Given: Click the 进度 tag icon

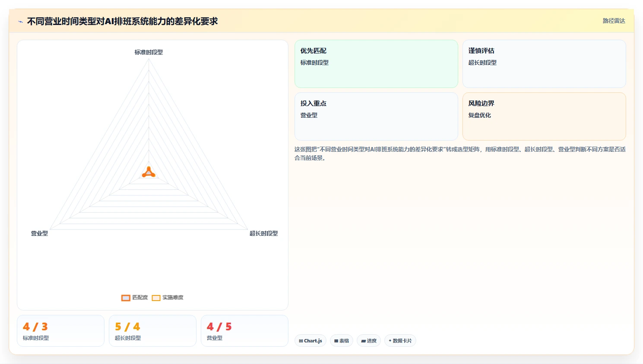Looking at the screenshot, I should tap(364, 341).
